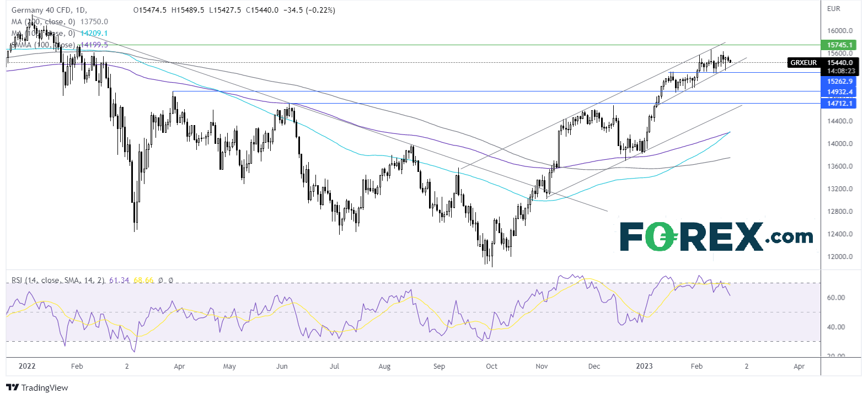Click the RSI value 61.34
The image size is (868, 399).
pos(119,280)
